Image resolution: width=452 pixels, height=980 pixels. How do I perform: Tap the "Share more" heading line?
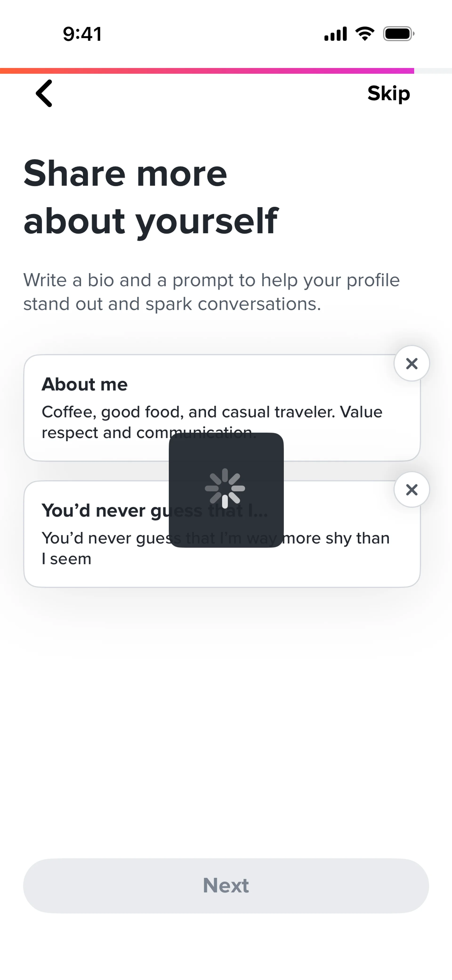125,174
